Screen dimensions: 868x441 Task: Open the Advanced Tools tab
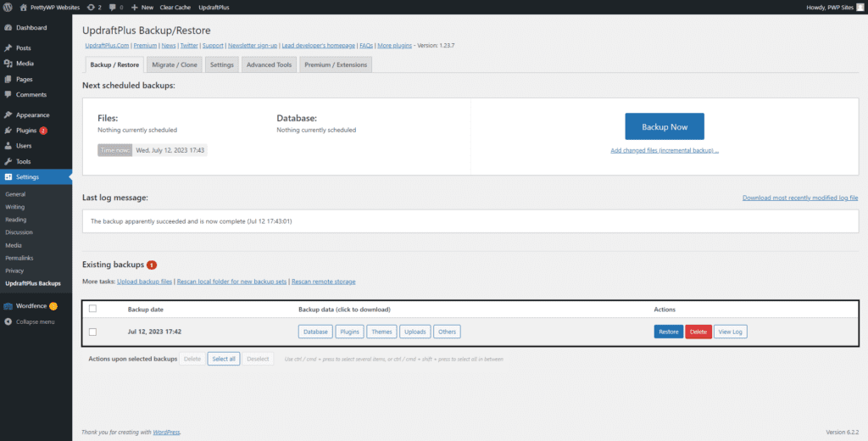[x=269, y=64]
